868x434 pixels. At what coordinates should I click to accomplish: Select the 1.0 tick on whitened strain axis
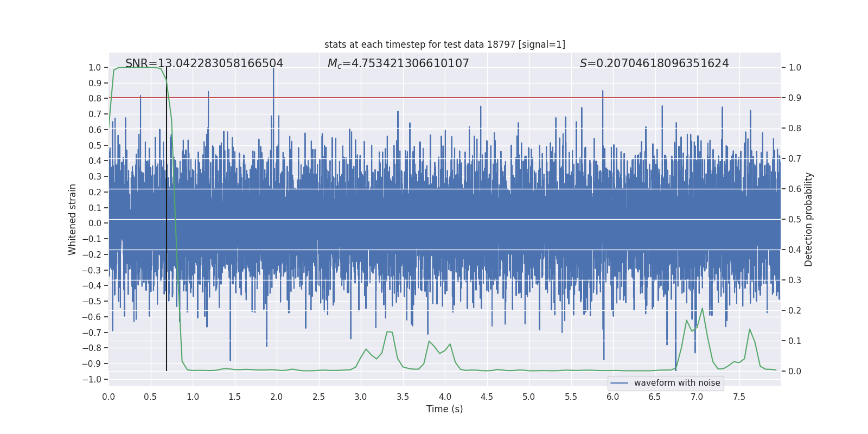click(x=95, y=68)
